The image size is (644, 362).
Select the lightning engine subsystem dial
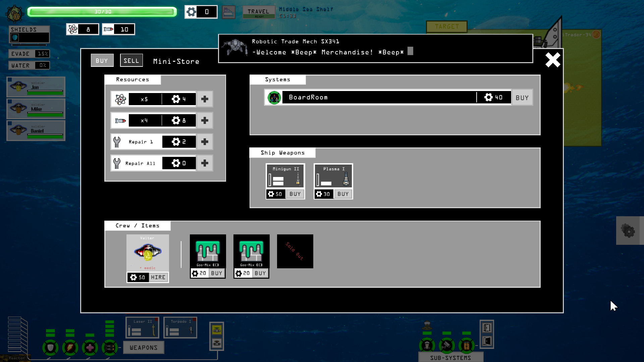(x=70, y=348)
